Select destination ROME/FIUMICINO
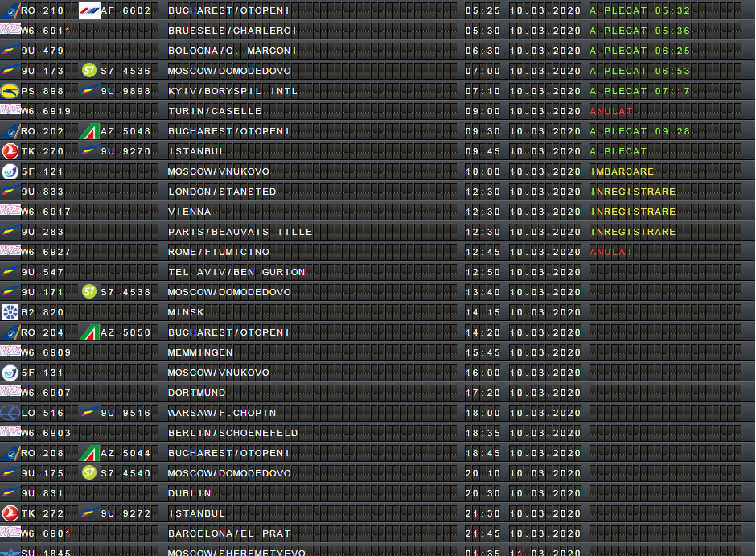Viewport: 756px width, 556px height. (x=219, y=252)
